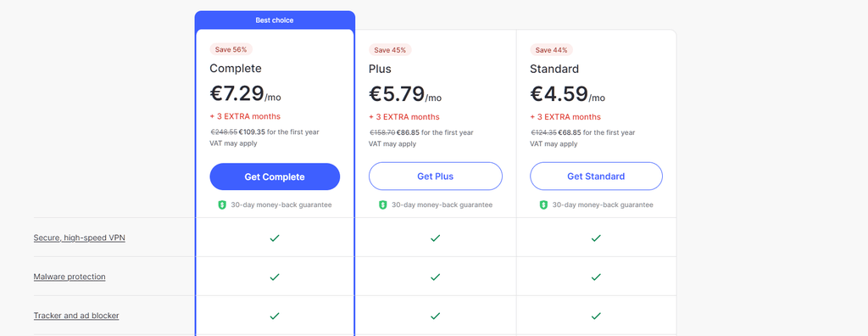868x336 pixels.
Task: Open the Tracker and ad blocker link
Action: [x=76, y=316]
